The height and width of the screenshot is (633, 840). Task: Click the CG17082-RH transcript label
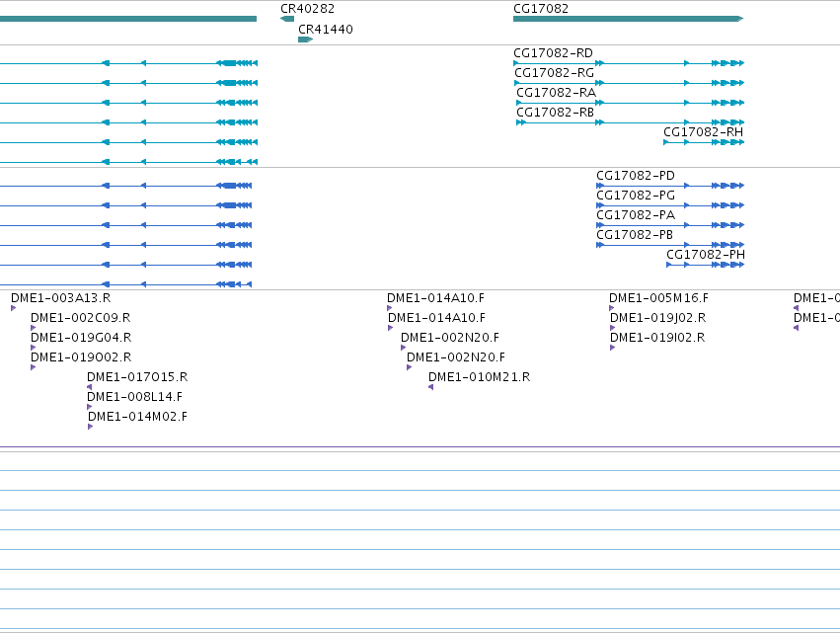click(x=704, y=132)
